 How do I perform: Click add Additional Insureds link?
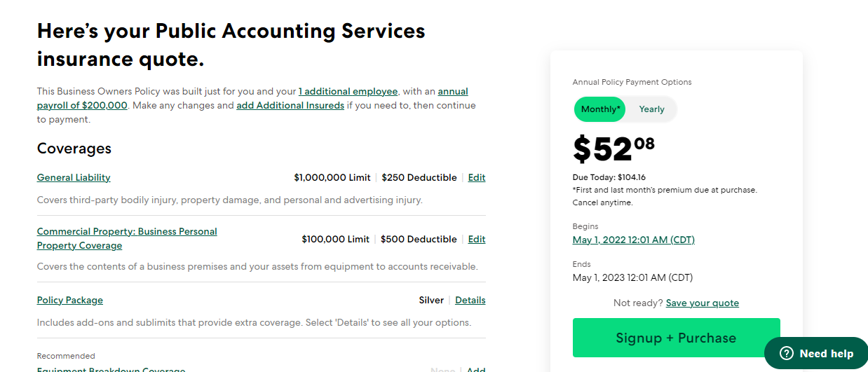tap(290, 105)
